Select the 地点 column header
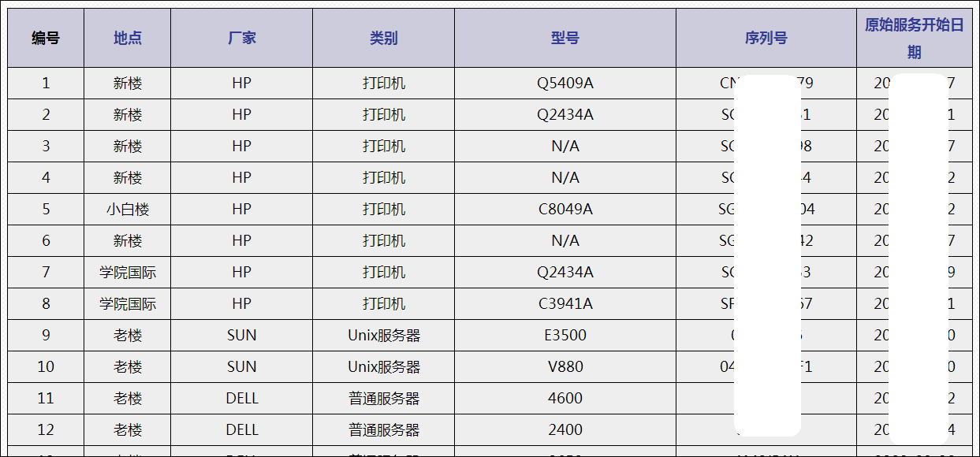This screenshot has height=457, width=980. [128, 38]
